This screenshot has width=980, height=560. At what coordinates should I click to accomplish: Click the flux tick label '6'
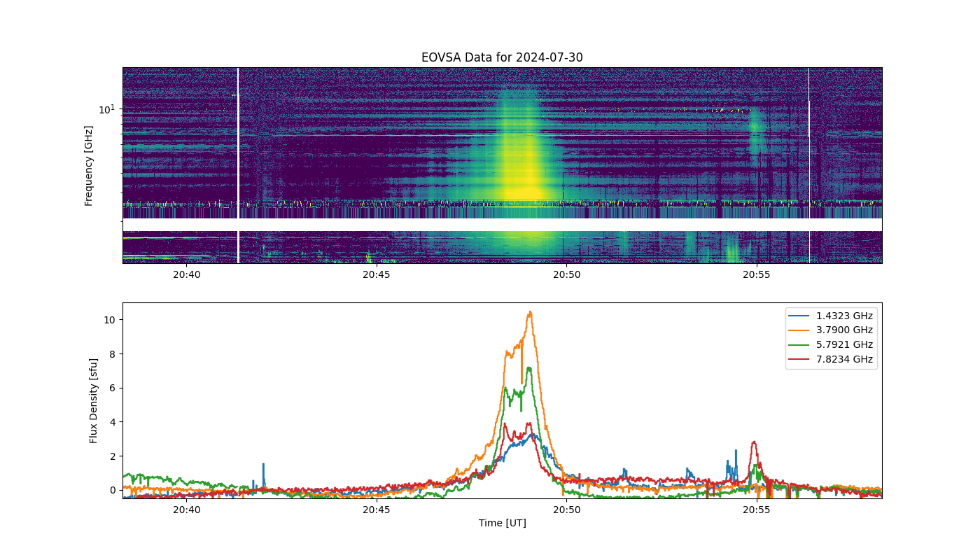[x=113, y=388]
